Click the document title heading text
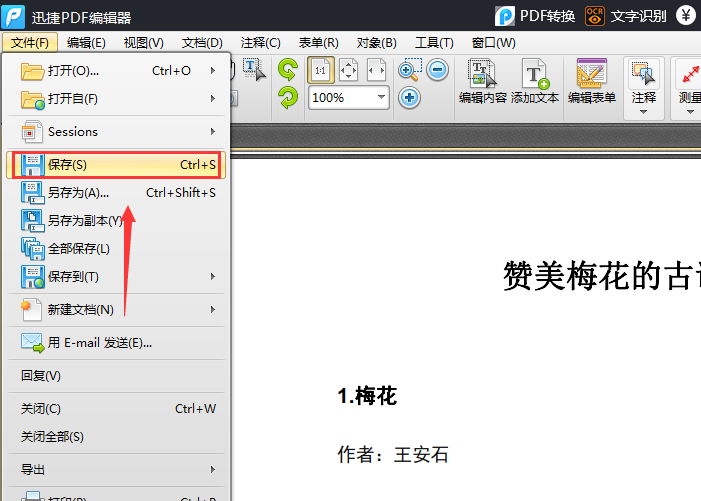 [x=600, y=276]
